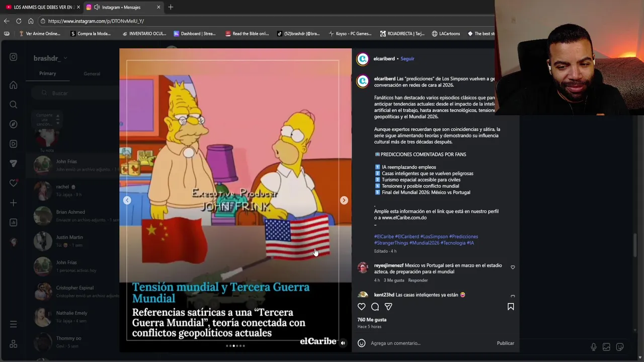
Task: Open Compra la Moda bookmark
Action: click(x=91, y=34)
